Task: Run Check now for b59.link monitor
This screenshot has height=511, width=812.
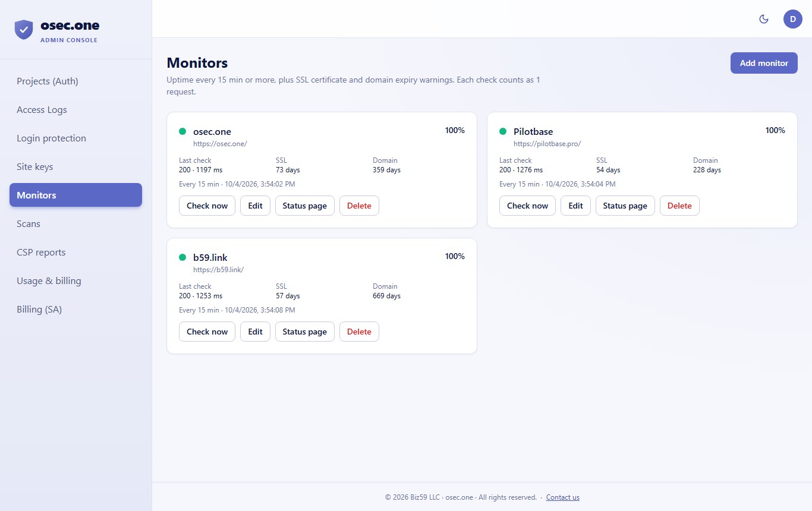Action: (x=207, y=332)
